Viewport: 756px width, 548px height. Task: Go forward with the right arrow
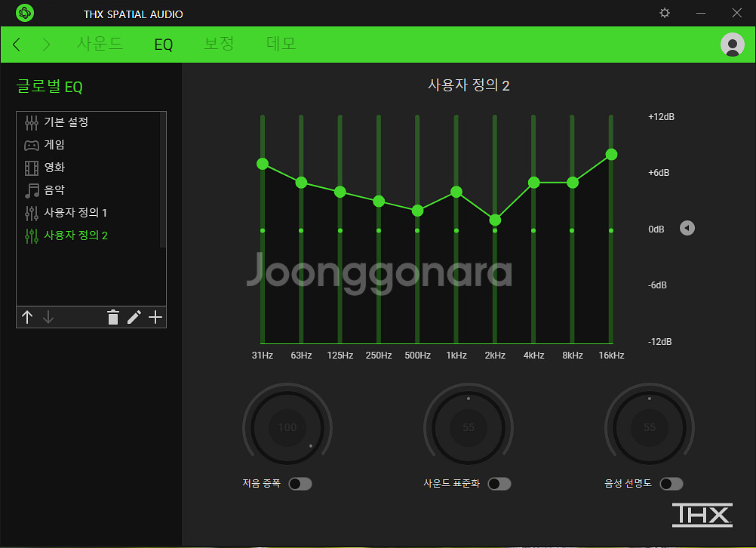tap(46, 45)
